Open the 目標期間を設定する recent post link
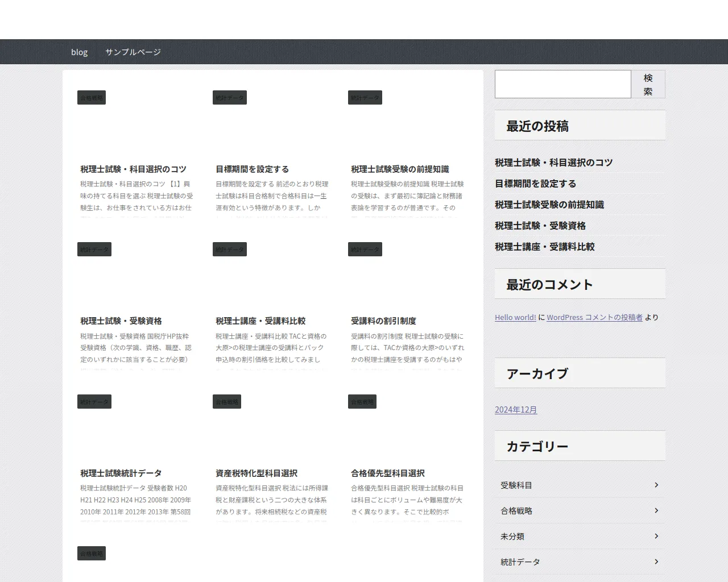This screenshot has height=582, width=728. pos(535,184)
